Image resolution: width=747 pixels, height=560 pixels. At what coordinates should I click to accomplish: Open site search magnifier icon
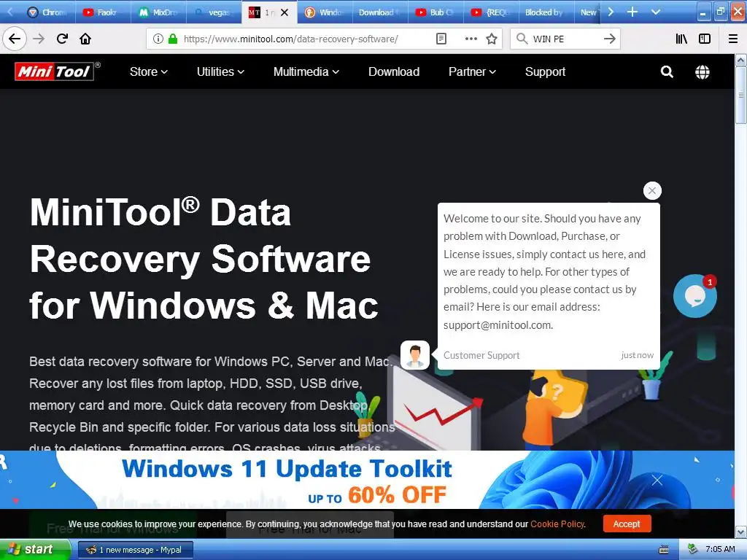coord(667,72)
